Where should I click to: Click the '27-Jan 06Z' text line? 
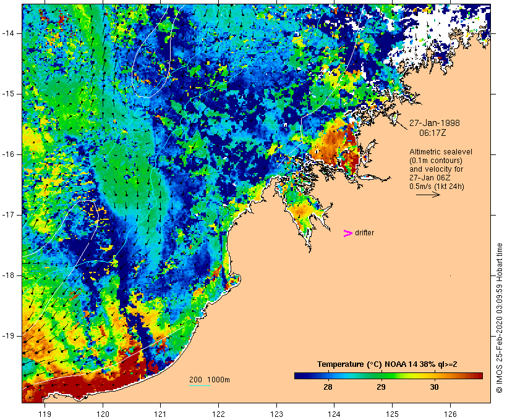pos(430,178)
